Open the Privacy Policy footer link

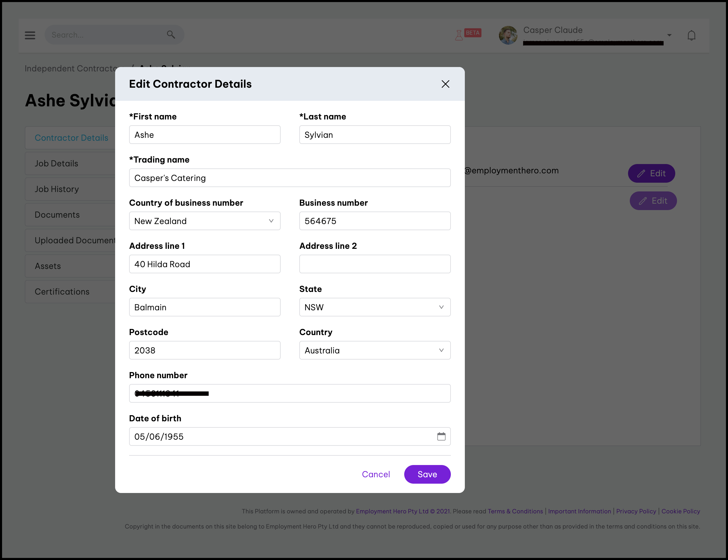(x=636, y=511)
